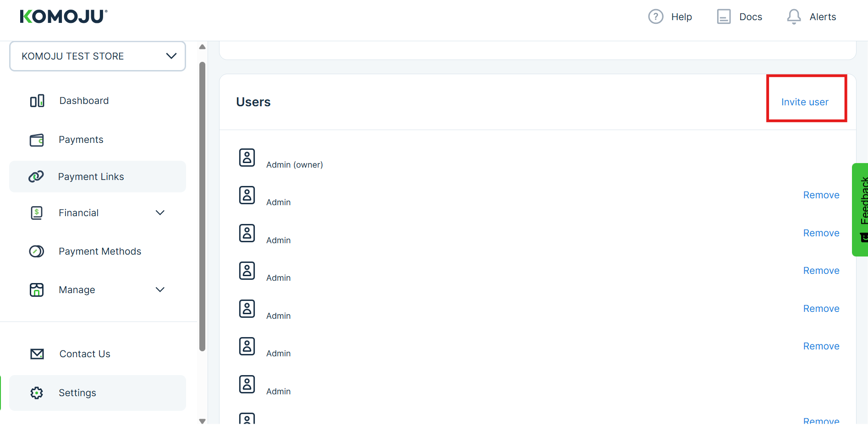Open the Dashboard menu item
The height and width of the screenshot is (425, 868).
84,101
